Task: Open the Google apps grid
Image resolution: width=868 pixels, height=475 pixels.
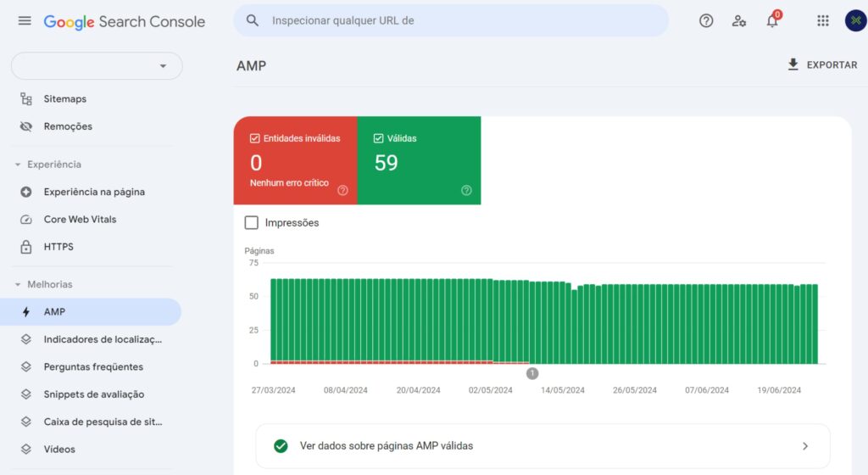Action: pos(822,21)
